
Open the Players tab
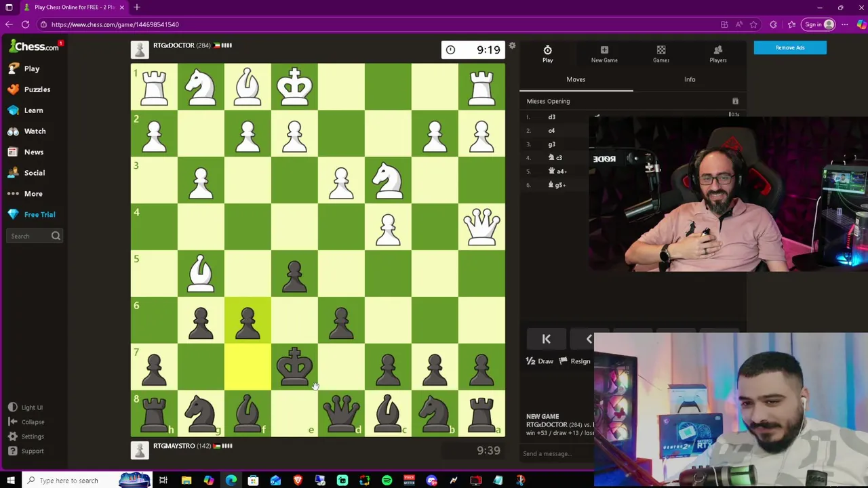[x=718, y=54]
